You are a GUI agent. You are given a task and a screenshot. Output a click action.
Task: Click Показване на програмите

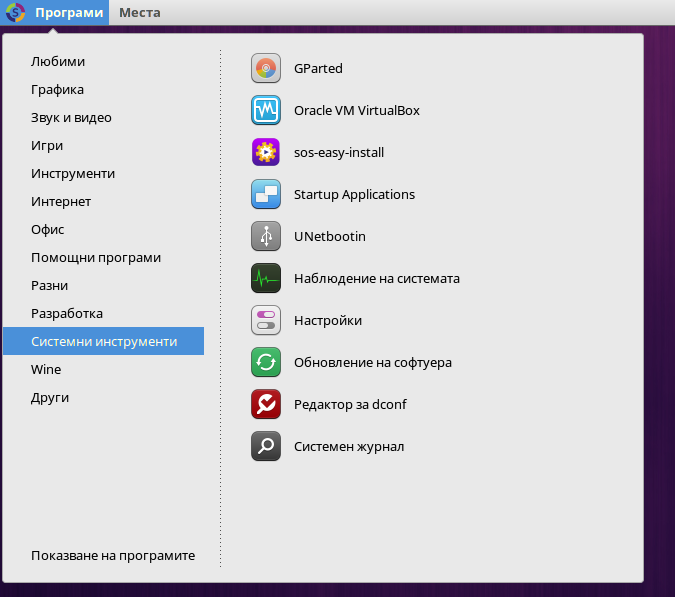coord(113,556)
